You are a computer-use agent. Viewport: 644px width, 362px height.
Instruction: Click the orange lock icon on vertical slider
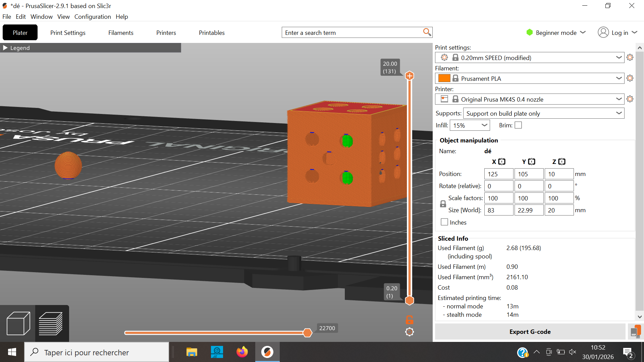(x=409, y=319)
